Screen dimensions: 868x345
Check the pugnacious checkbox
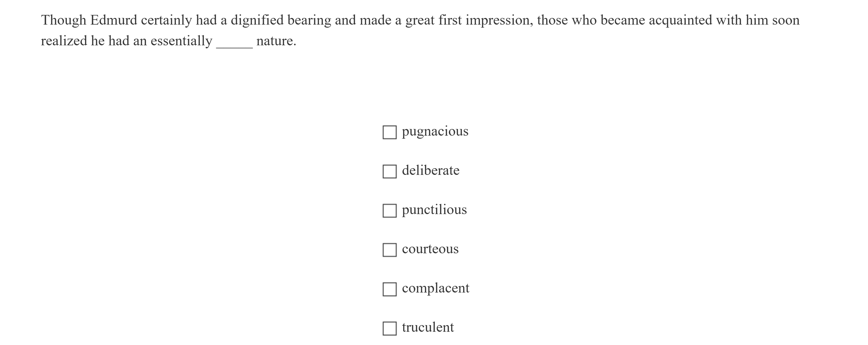pos(389,133)
